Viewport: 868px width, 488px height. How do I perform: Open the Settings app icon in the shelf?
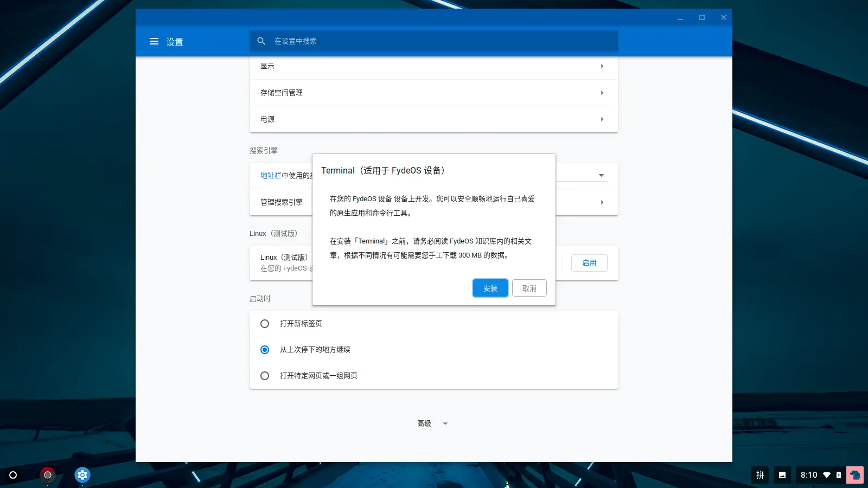(82, 474)
